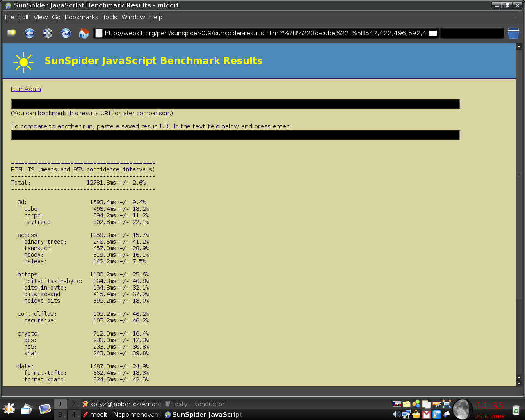Viewport: 525px width, 420px height.
Task: Open the Window menu
Action: click(133, 17)
